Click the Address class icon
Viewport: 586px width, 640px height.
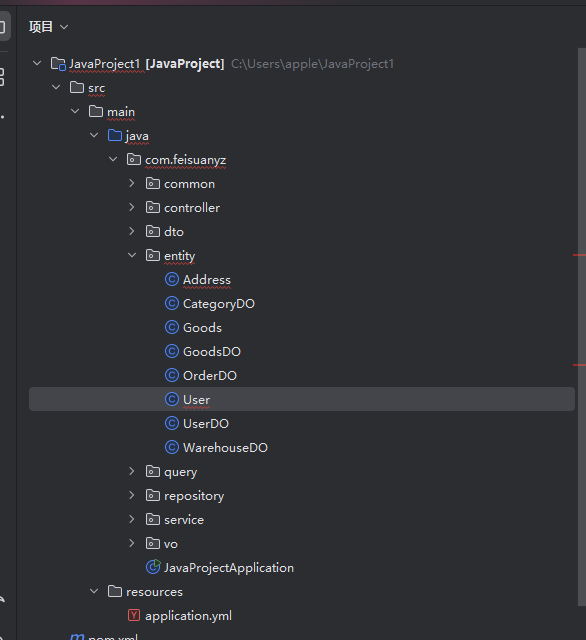172,280
